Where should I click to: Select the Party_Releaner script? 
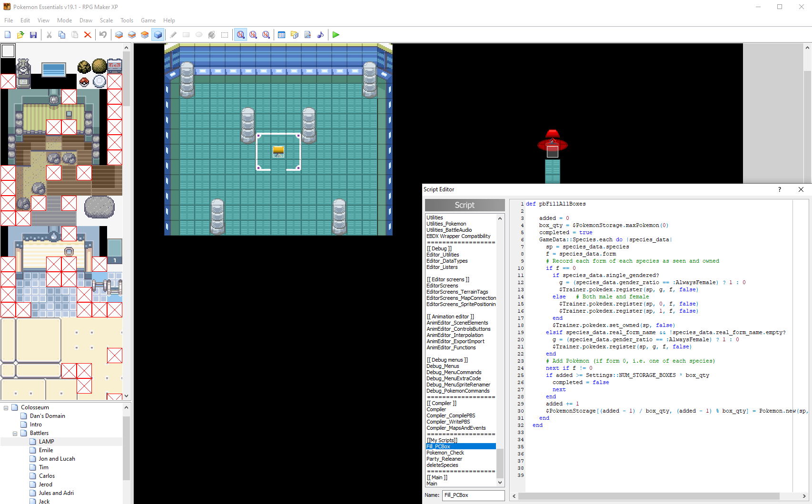tap(444, 459)
